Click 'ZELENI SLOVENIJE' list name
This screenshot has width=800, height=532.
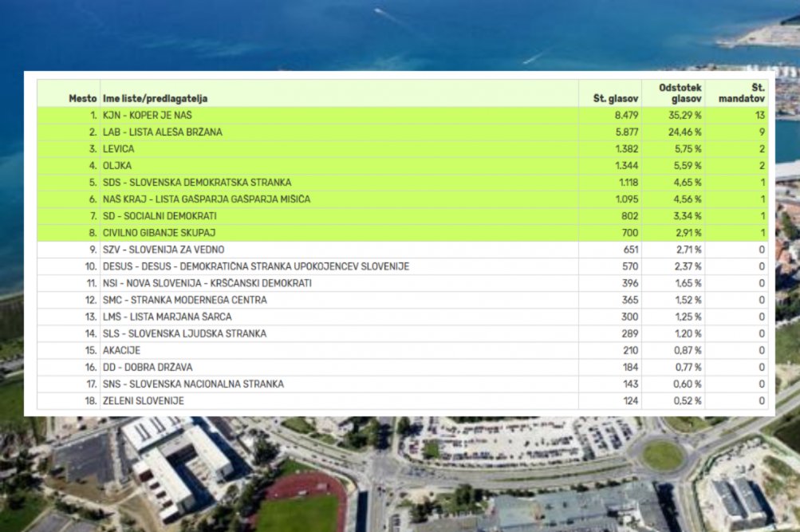pyautogui.click(x=144, y=401)
